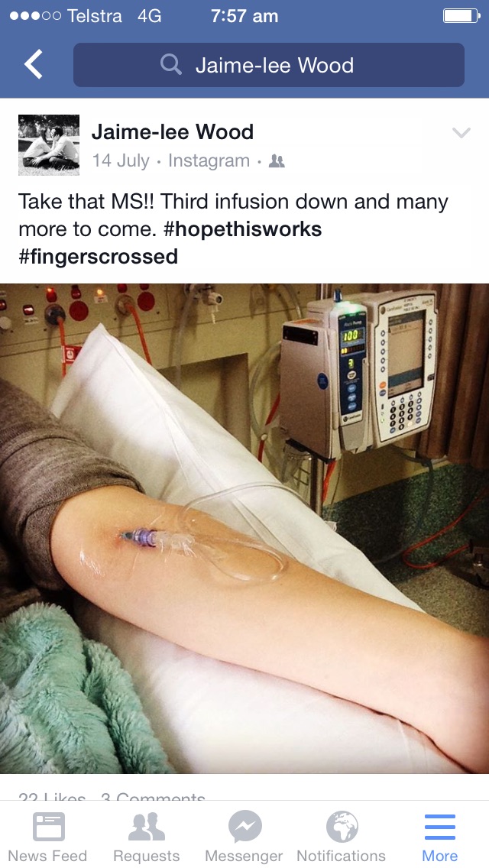Image resolution: width=489 pixels, height=868 pixels.
Task: Select the Jaime-lee Wood search field
Action: 269,65
